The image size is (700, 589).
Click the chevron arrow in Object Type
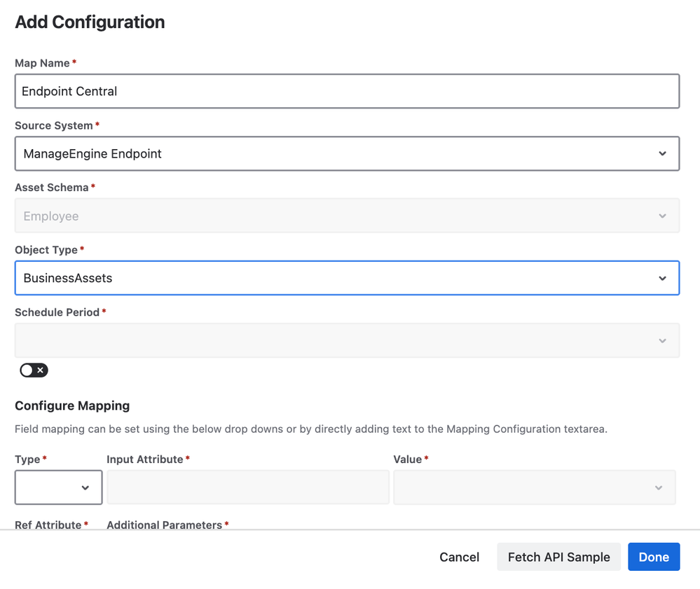(x=662, y=279)
